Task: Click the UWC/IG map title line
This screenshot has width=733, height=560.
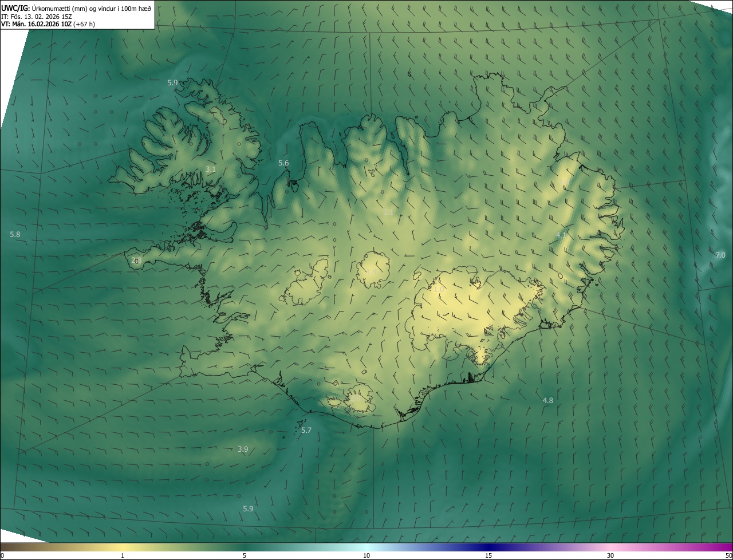Action: coord(76,8)
